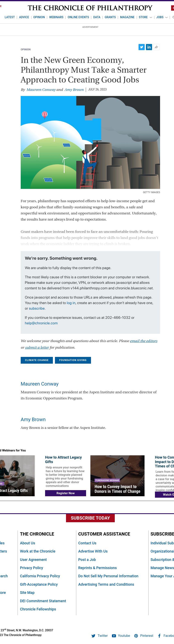Share article on LinkedIn icon

point(149,47)
